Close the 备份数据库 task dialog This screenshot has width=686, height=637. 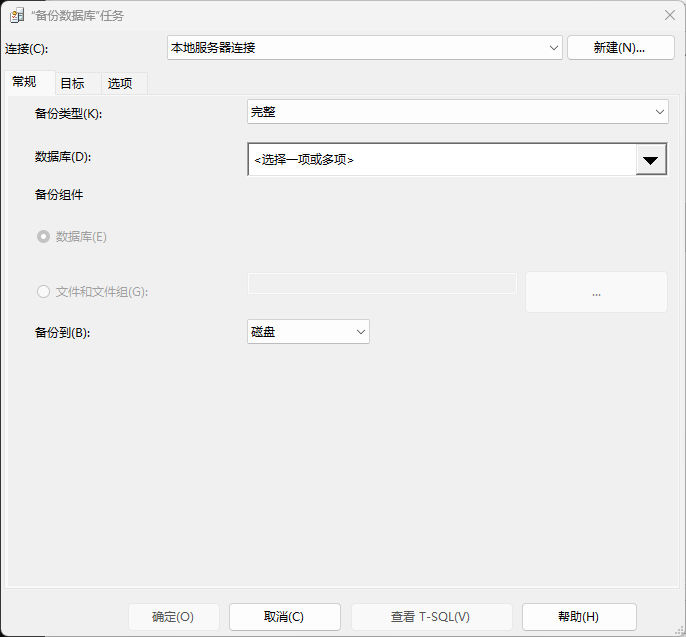(x=669, y=15)
